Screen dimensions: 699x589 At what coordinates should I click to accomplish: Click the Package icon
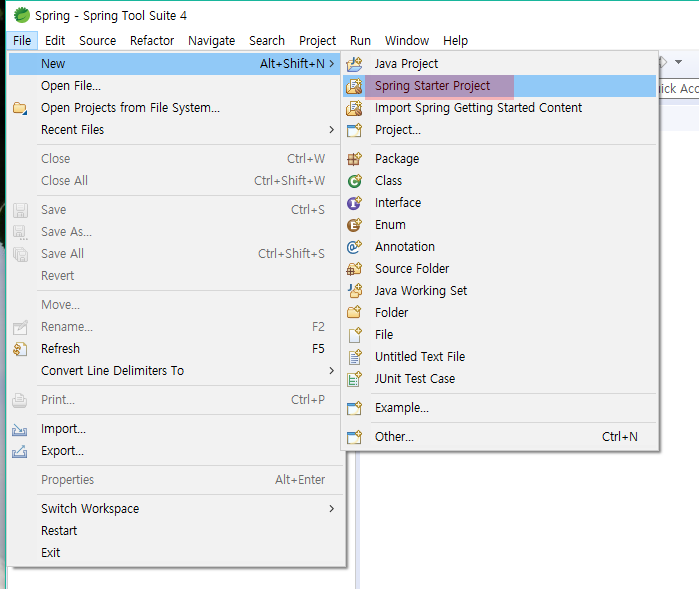pyautogui.click(x=354, y=159)
